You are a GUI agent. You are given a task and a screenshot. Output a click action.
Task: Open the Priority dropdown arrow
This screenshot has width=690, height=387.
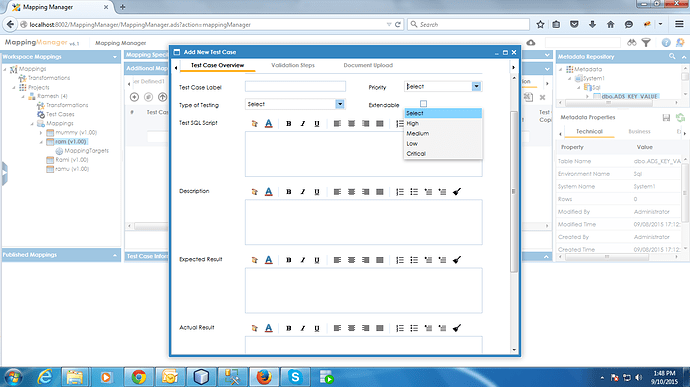tap(476, 87)
